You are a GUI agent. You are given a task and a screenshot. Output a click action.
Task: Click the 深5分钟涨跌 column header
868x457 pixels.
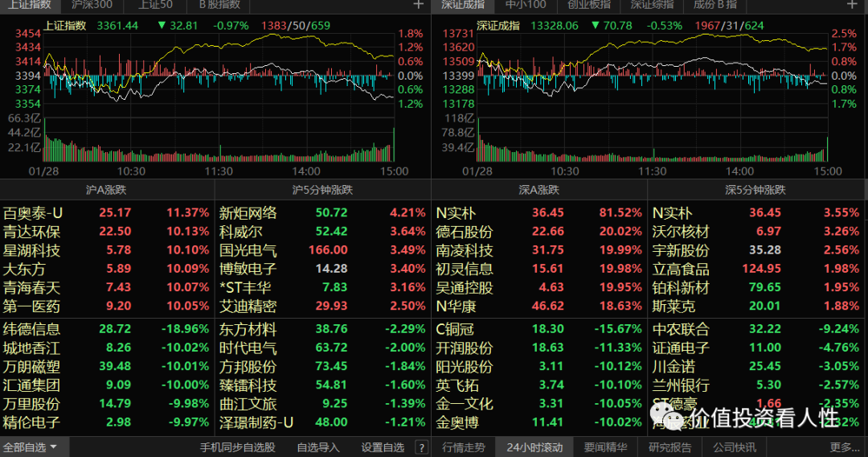click(x=755, y=190)
